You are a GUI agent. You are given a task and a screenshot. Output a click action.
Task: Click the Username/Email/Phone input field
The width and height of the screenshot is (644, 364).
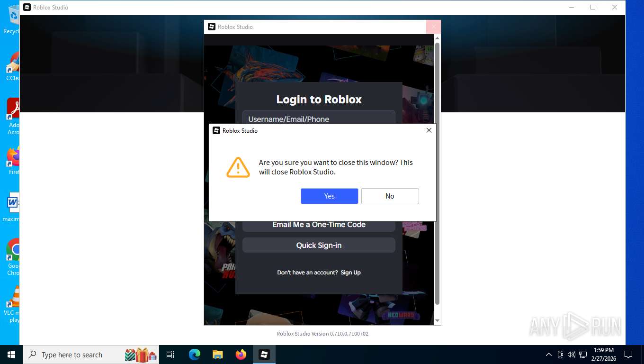pyautogui.click(x=319, y=118)
